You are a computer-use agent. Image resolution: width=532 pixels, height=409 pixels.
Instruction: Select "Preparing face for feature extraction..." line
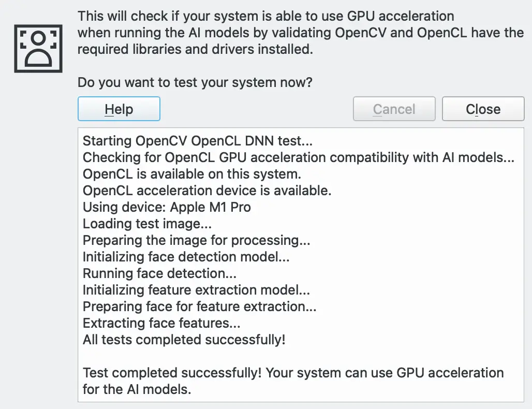click(199, 306)
